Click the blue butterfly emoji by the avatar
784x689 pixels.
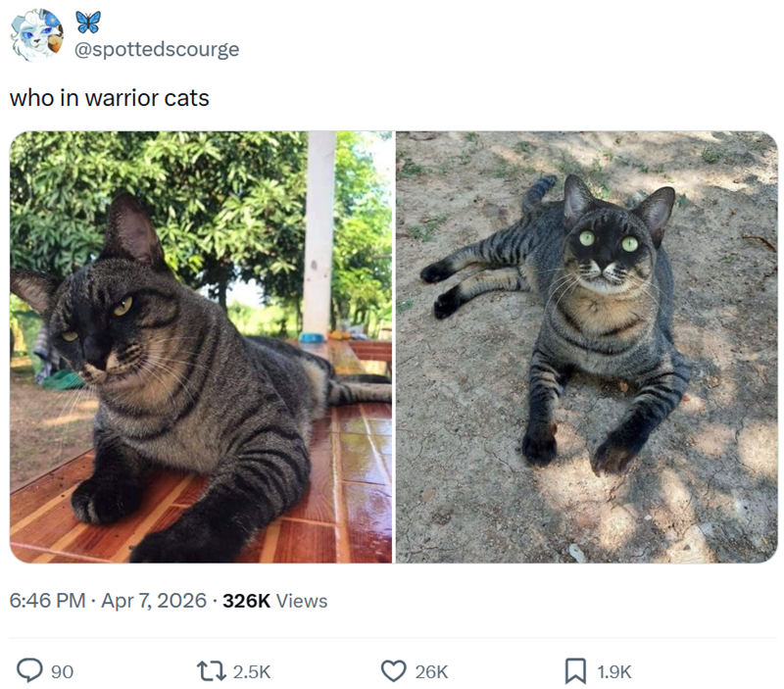pyautogui.click(x=89, y=20)
